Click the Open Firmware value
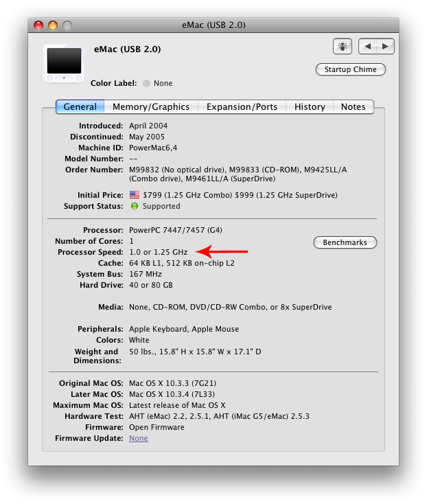This screenshot has width=427, height=504. pos(157,427)
